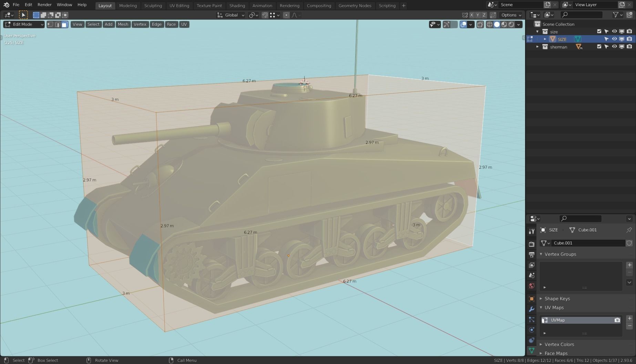Uncheck size collection exclude checkbox

tap(599, 31)
